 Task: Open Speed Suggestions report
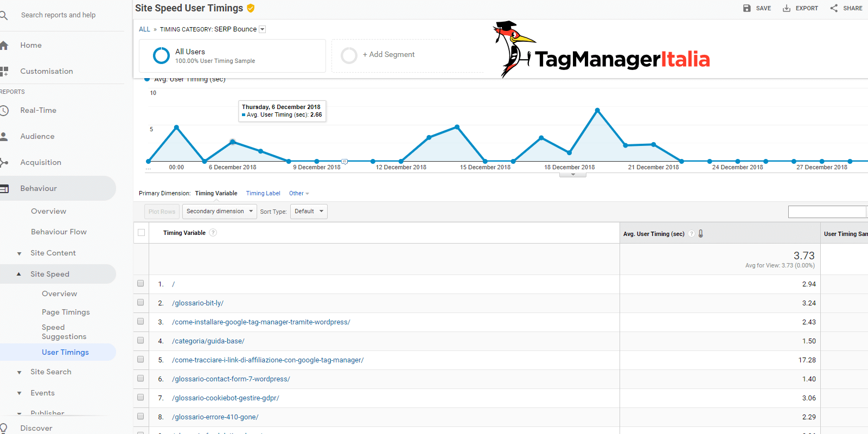pyautogui.click(x=64, y=332)
